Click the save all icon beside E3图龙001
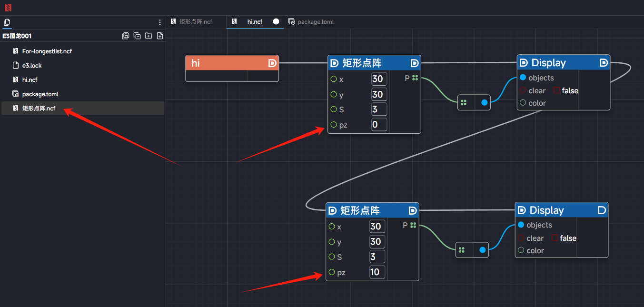Screen dimensions: 644x307 [x=126, y=36]
